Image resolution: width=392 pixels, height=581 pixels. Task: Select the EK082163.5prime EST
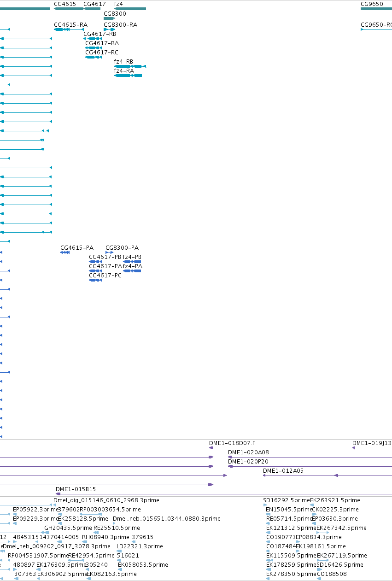pyautogui.click(x=88, y=579)
